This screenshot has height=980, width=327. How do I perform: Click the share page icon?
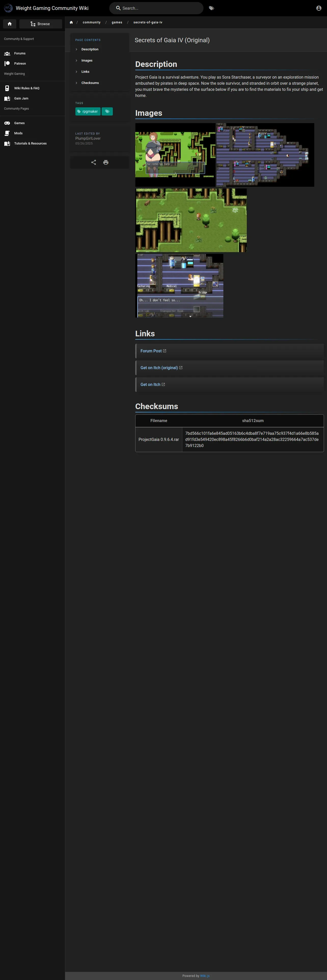[x=94, y=163]
